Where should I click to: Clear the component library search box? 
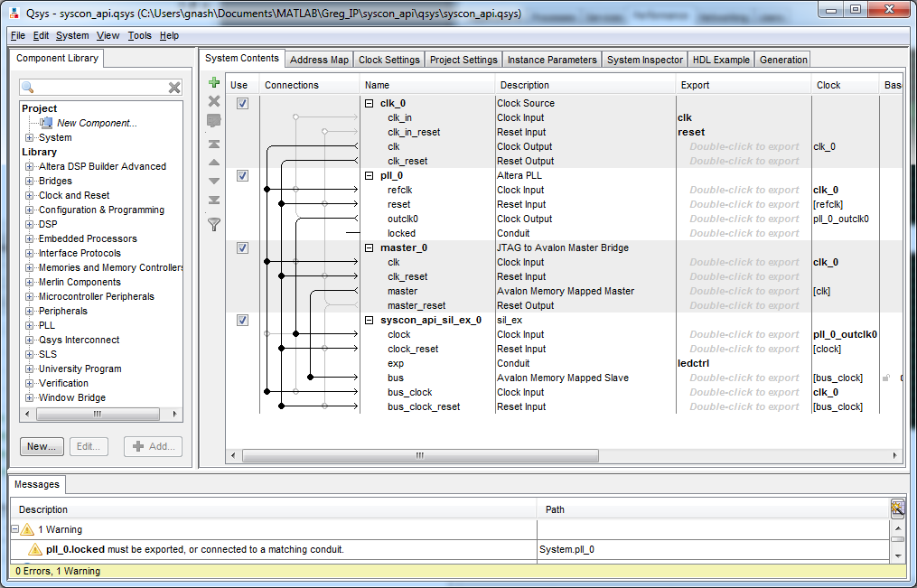click(174, 88)
